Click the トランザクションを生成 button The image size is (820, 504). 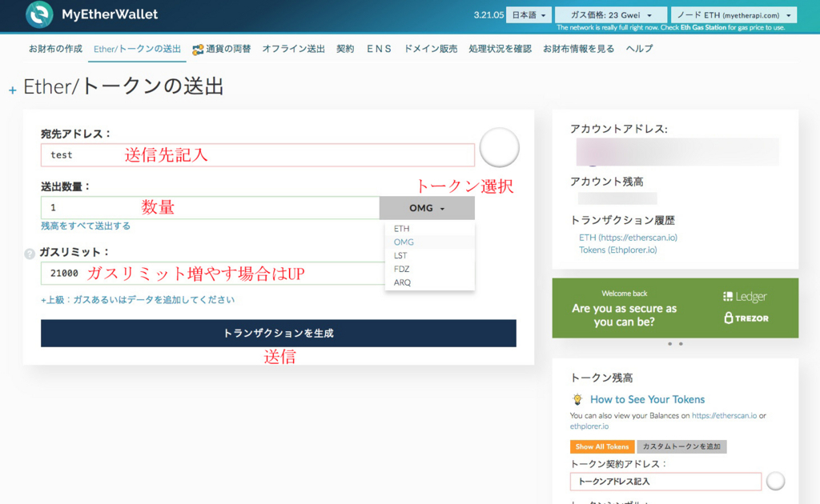click(x=278, y=334)
